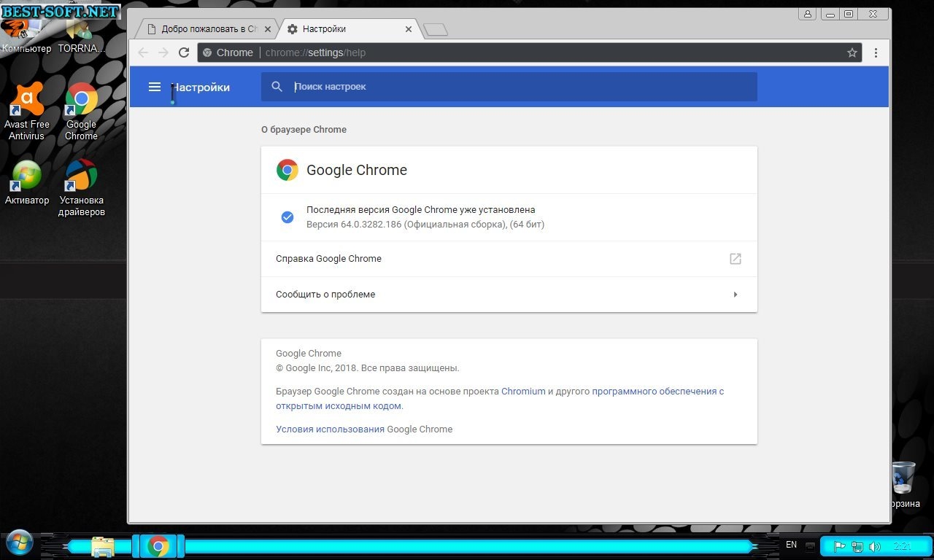Viewport: 934px width, 560px height.
Task: Click the network tray icon
Action: (857, 546)
